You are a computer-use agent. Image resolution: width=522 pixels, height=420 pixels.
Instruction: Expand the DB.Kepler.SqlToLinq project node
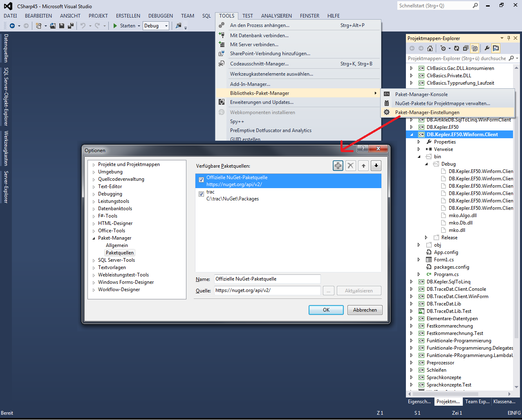point(411,282)
